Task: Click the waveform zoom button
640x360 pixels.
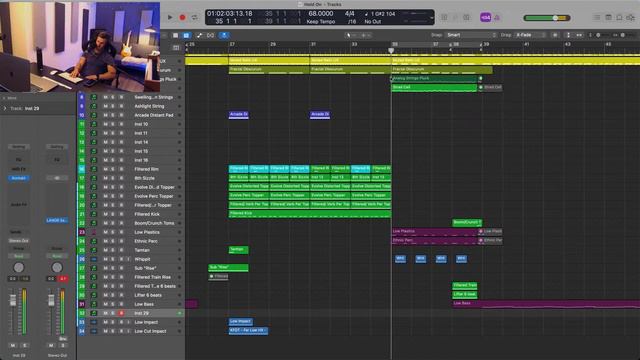Action: [555, 35]
